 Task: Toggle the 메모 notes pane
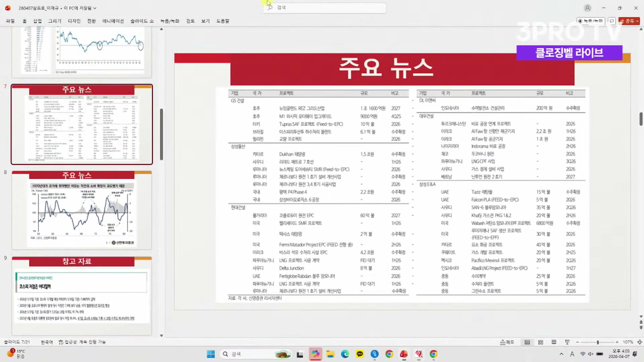(x=507, y=342)
